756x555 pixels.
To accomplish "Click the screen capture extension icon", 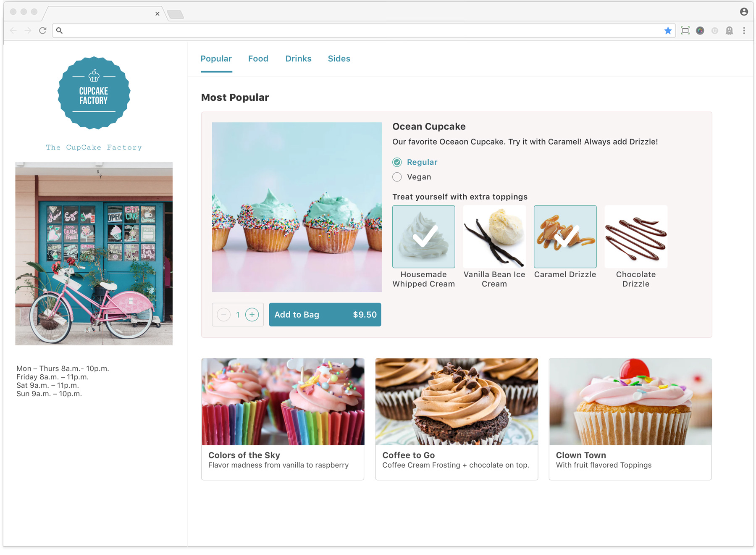I will pos(685,31).
